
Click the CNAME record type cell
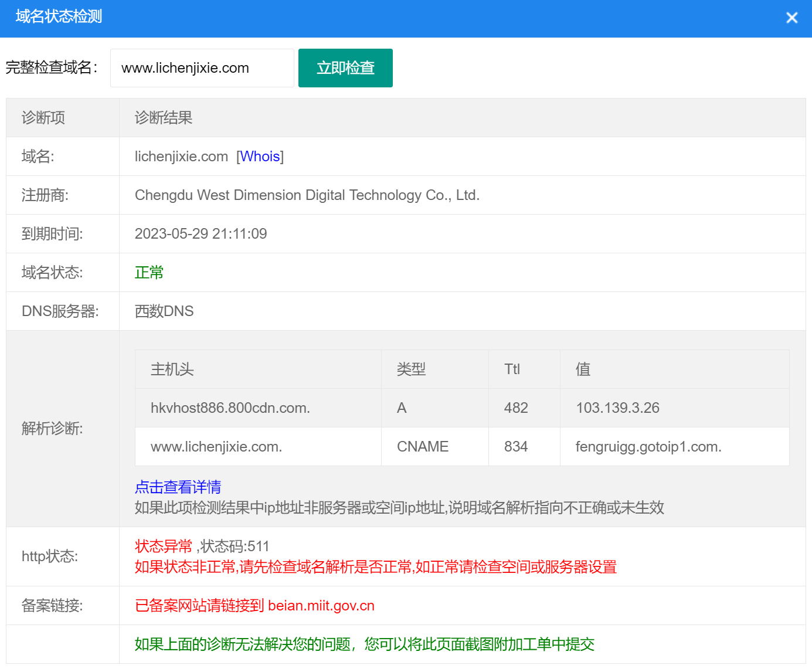(422, 447)
